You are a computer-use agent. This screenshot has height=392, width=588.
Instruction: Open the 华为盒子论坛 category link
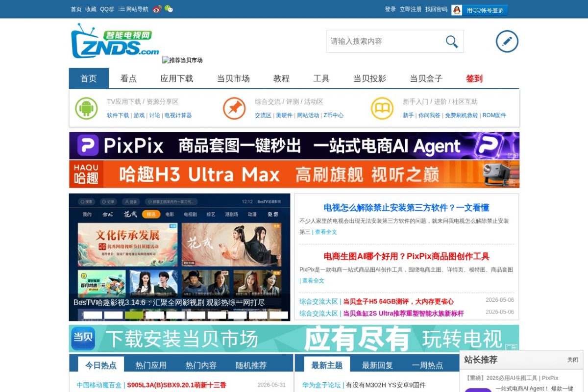click(321, 385)
